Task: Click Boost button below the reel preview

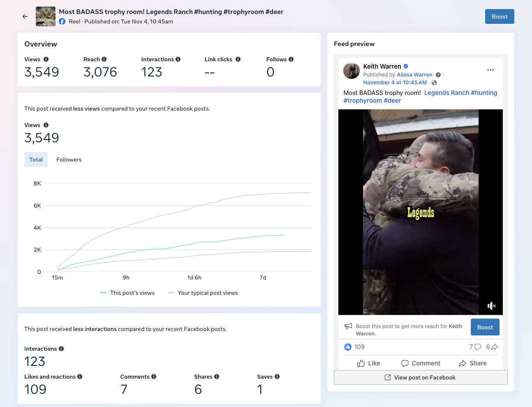Action: (x=485, y=327)
